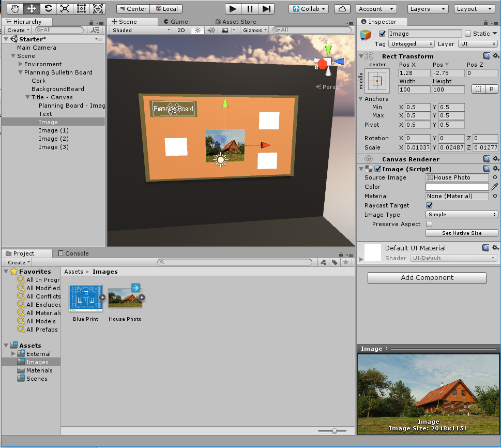
Task: Click the Pause button
Action: click(x=250, y=9)
